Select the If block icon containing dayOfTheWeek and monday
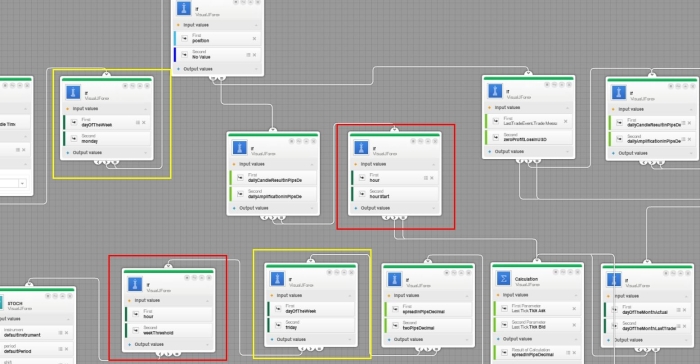Viewport: 700px width, 364px height. (x=73, y=92)
